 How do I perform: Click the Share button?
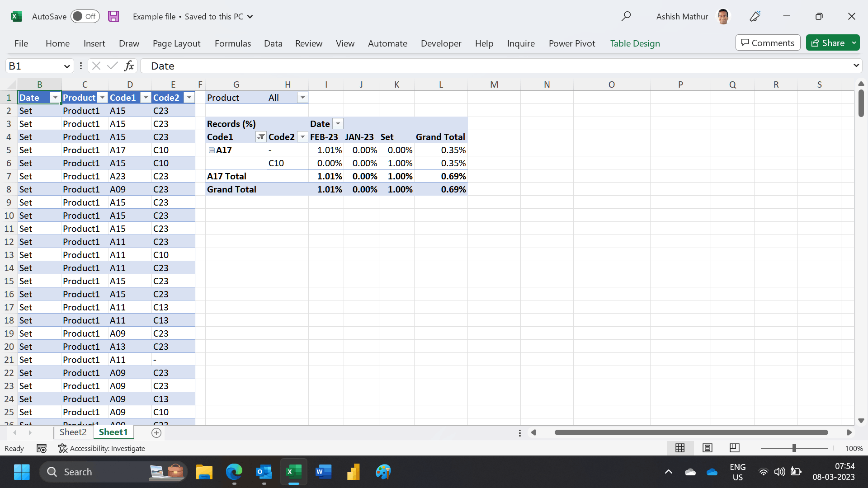(x=828, y=43)
